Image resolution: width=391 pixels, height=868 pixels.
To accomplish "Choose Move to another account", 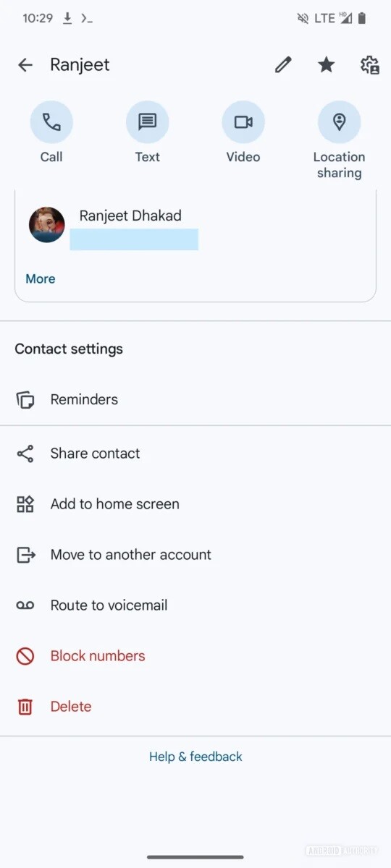I will coord(195,555).
